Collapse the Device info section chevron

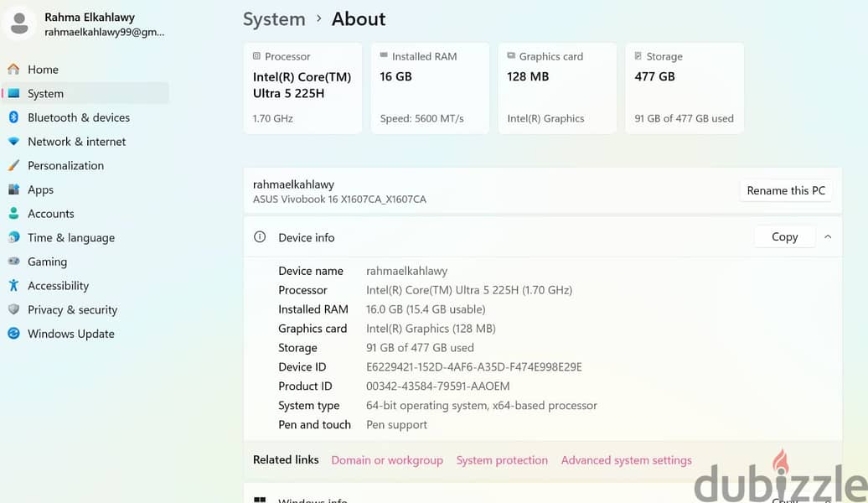pos(828,237)
